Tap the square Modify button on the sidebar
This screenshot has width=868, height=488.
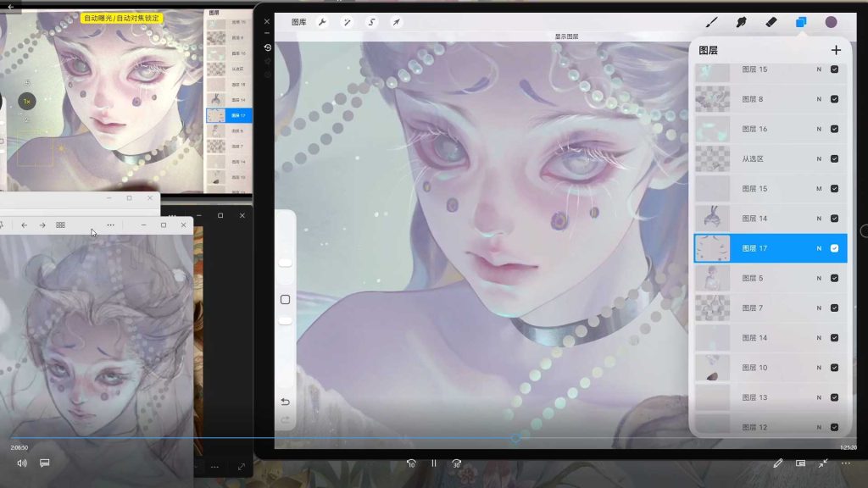point(285,300)
